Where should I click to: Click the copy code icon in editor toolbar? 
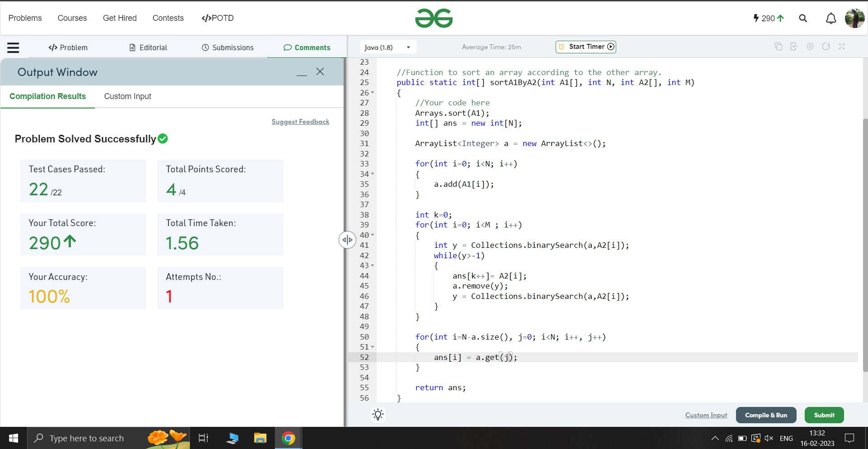(x=778, y=47)
